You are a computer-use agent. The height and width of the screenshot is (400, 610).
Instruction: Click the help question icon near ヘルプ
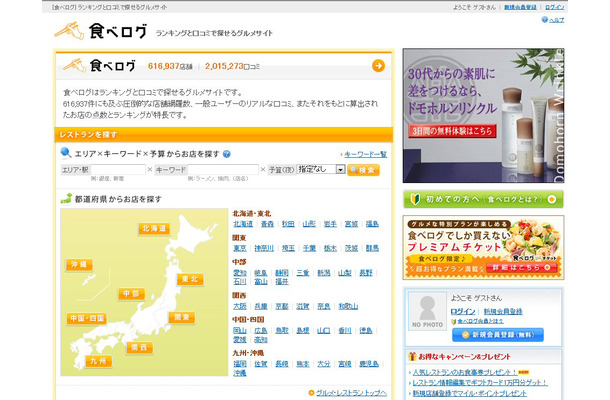(x=545, y=19)
